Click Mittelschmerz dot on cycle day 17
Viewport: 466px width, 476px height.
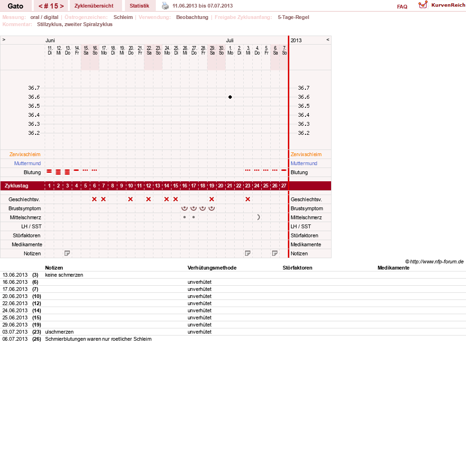193,217
